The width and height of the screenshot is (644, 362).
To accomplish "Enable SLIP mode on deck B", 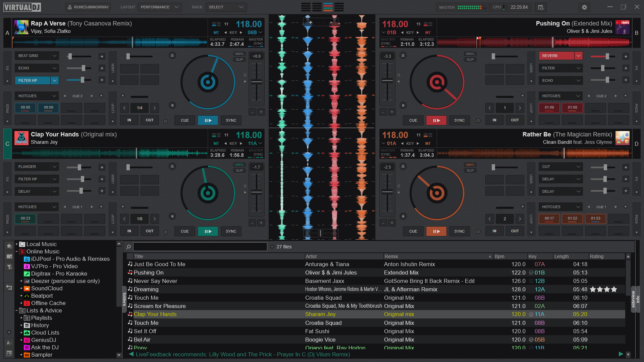I will point(470,59).
